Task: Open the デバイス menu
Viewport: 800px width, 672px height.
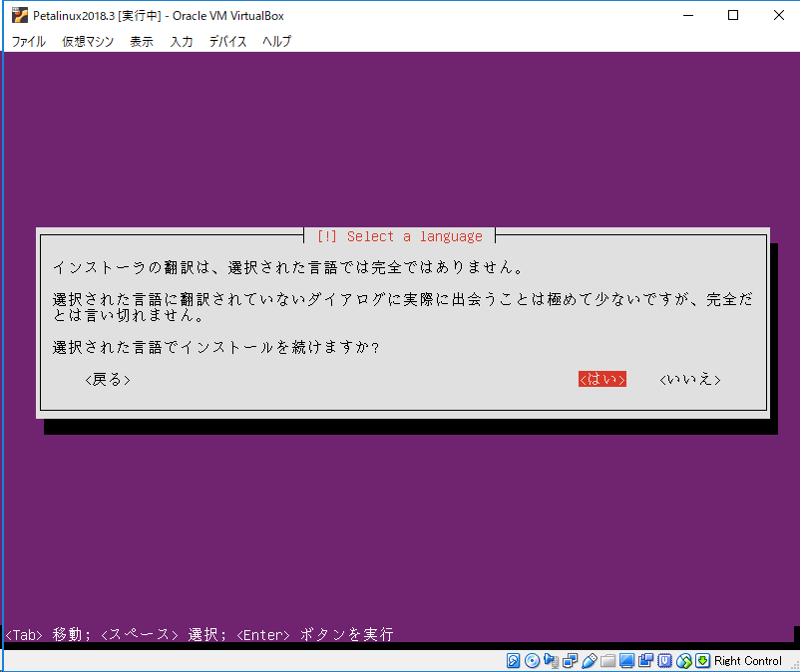Action: click(x=227, y=42)
